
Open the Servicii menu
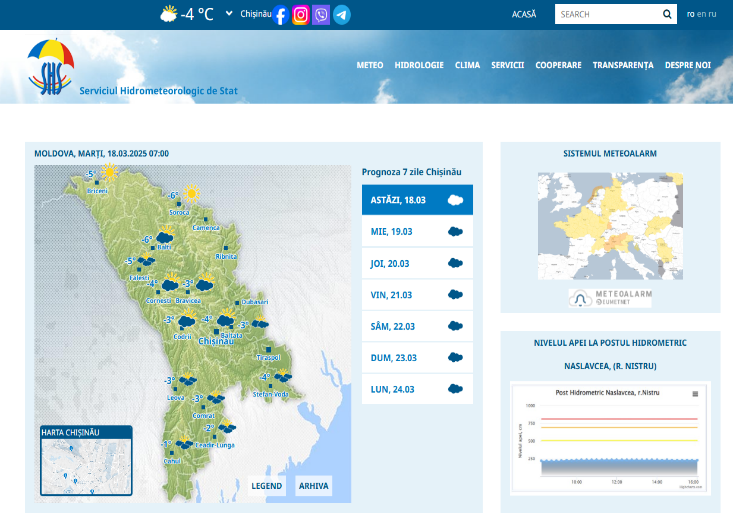(507, 65)
